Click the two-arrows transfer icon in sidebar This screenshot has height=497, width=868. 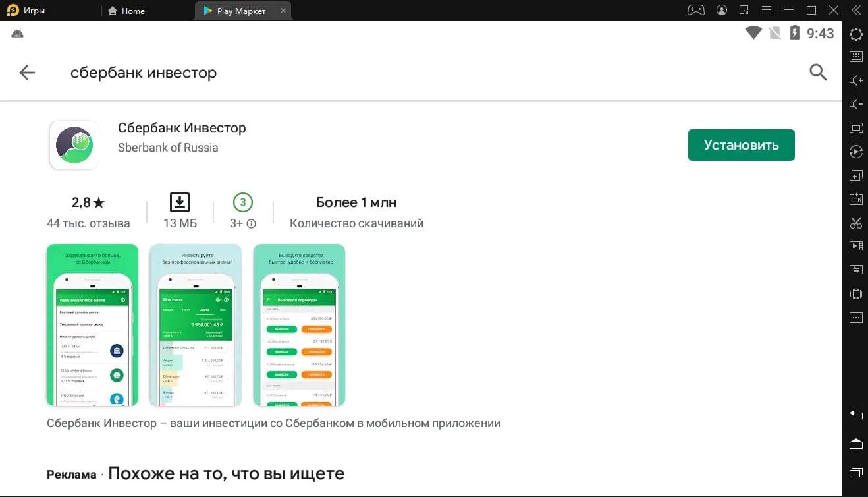coord(855,270)
